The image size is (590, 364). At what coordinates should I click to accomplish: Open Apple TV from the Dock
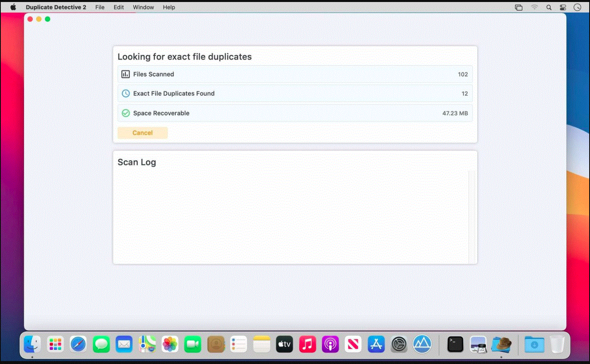[x=285, y=345]
